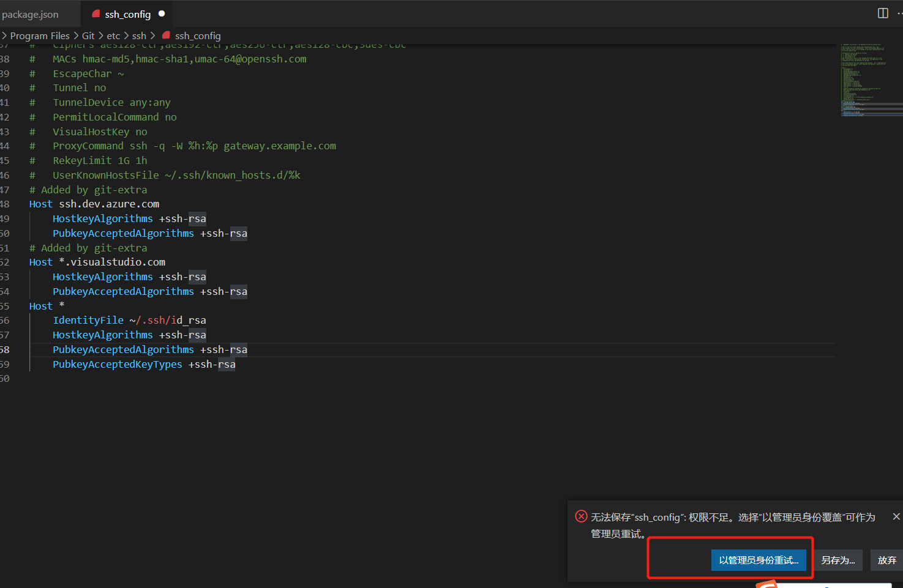This screenshot has height=588, width=903.
Task: Open the 'ssh' breadcrumb dropdown
Action: pyautogui.click(x=139, y=35)
